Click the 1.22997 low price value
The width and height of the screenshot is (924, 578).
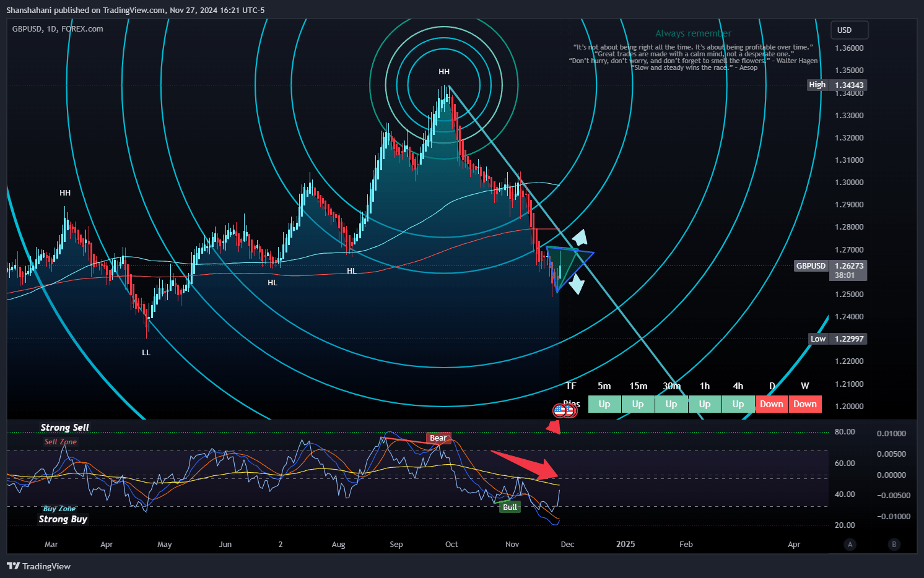pos(849,339)
